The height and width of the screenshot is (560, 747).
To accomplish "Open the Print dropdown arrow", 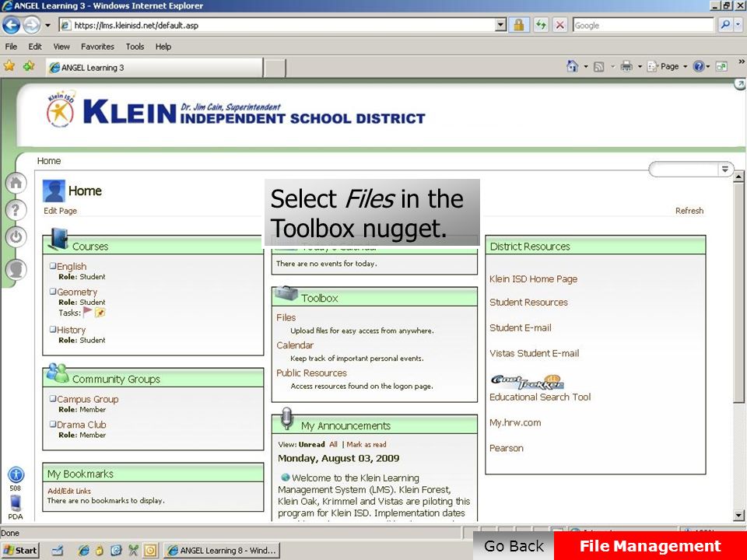I will click(640, 67).
